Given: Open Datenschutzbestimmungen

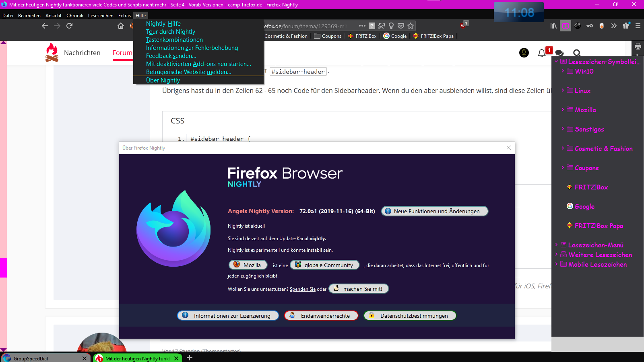Looking at the screenshot, I should click(x=410, y=316).
